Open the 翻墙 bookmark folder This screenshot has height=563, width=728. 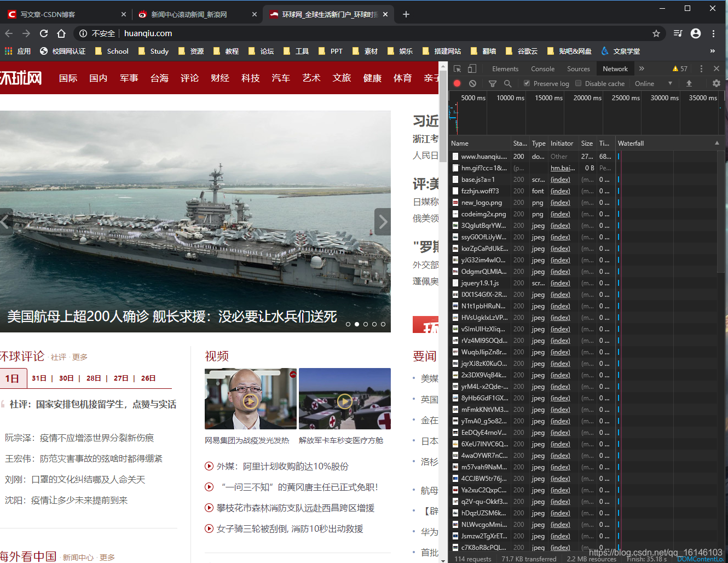tap(483, 51)
